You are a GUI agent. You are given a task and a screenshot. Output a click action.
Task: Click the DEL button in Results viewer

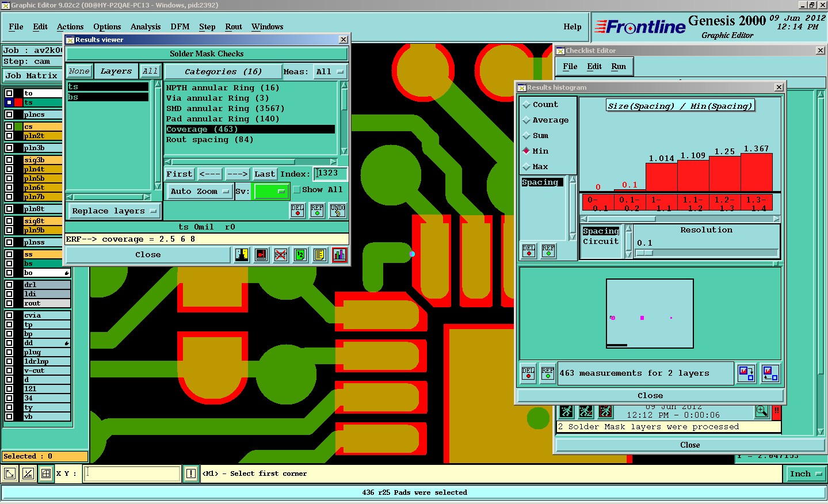pyautogui.click(x=297, y=211)
